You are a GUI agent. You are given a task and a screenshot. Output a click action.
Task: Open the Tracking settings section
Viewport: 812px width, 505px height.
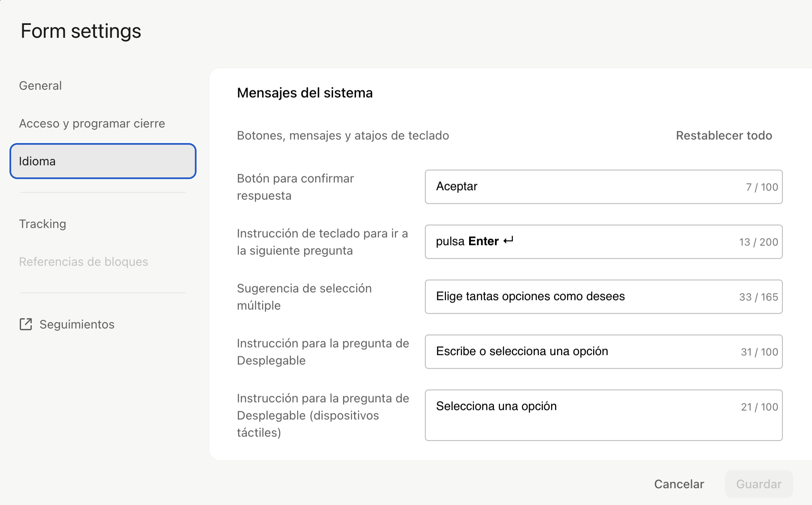tap(42, 224)
